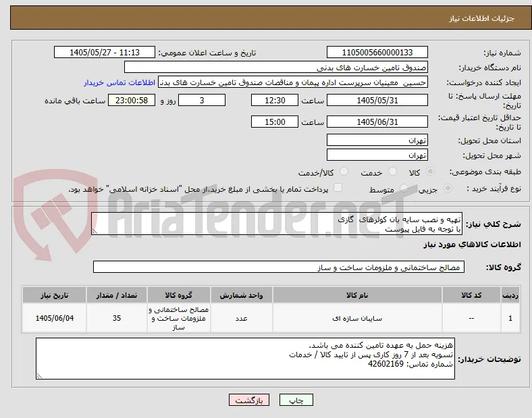
Task: Click the response deadline date 1405/05/31
Action: 377,101
